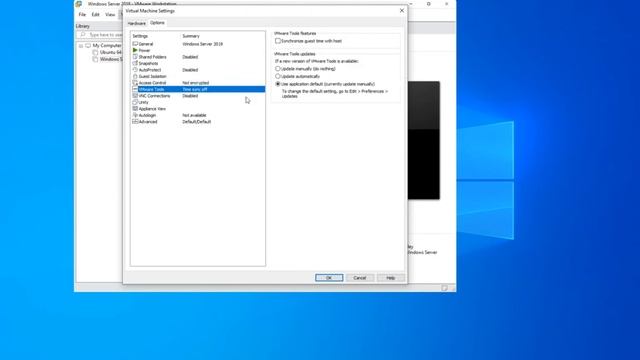
Task: Choose the Shared Folders icon
Action: pyautogui.click(x=135, y=57)
